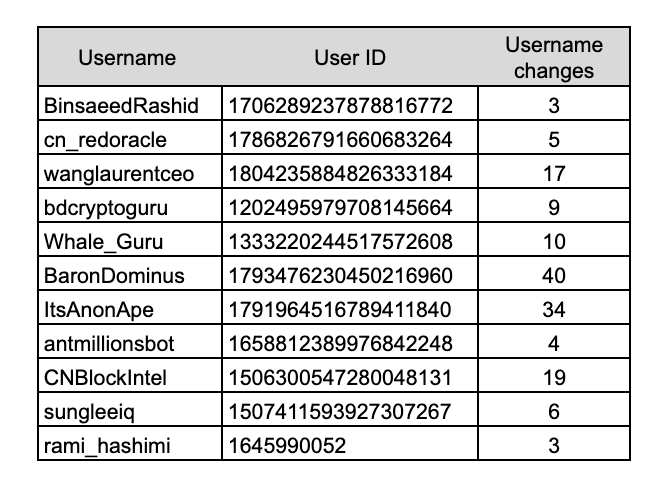The height and width of the screenshot is (492, 664).
Task: Click the Username column header
Action: point(127,58)
